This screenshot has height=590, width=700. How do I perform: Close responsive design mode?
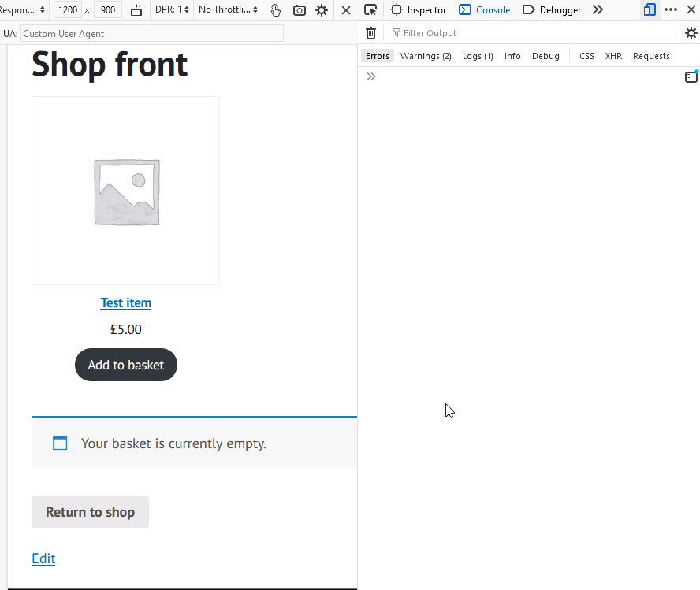pyautogui.click(x=346, y=9)
